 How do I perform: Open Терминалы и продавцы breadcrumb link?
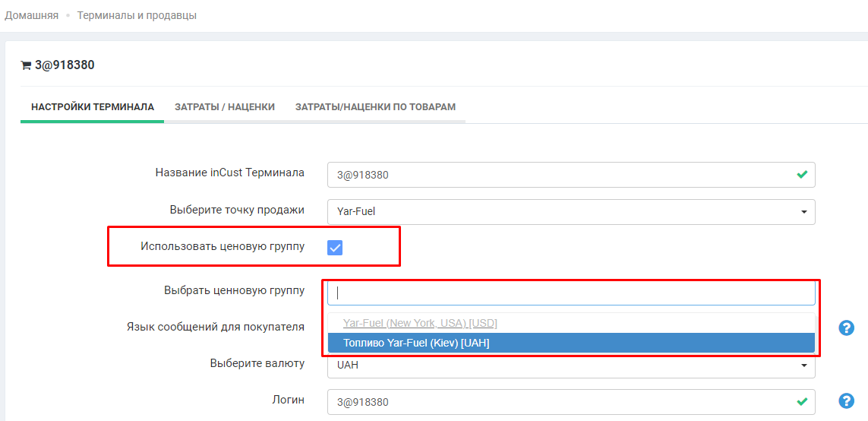(137, 15)
